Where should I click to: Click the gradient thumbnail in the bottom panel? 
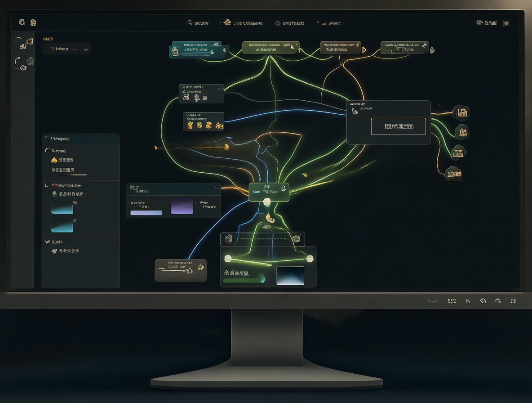(290, 276)
